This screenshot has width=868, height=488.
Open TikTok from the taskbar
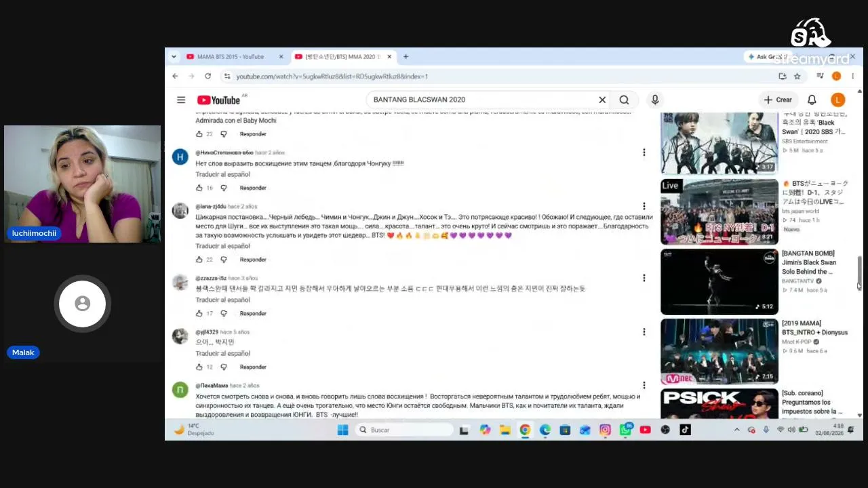(685, 430)
